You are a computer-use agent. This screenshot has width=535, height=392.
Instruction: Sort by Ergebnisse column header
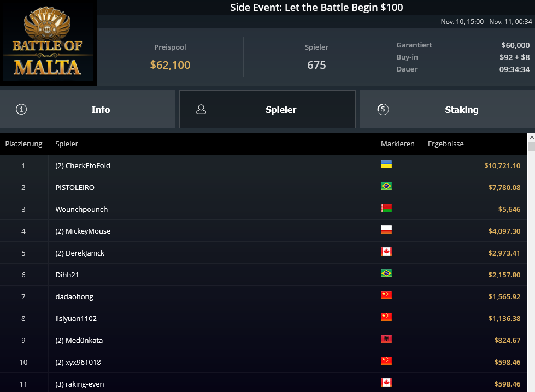(445, 144)
